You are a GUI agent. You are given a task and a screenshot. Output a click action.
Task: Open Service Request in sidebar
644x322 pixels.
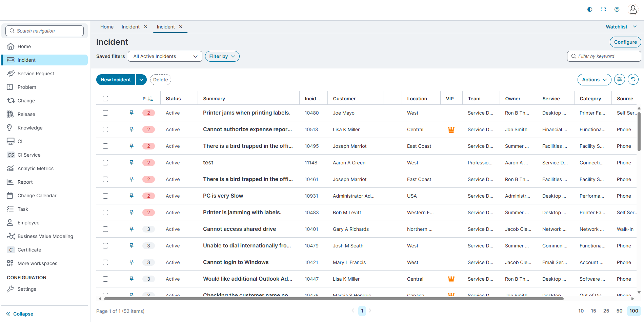tap(36, 74)
